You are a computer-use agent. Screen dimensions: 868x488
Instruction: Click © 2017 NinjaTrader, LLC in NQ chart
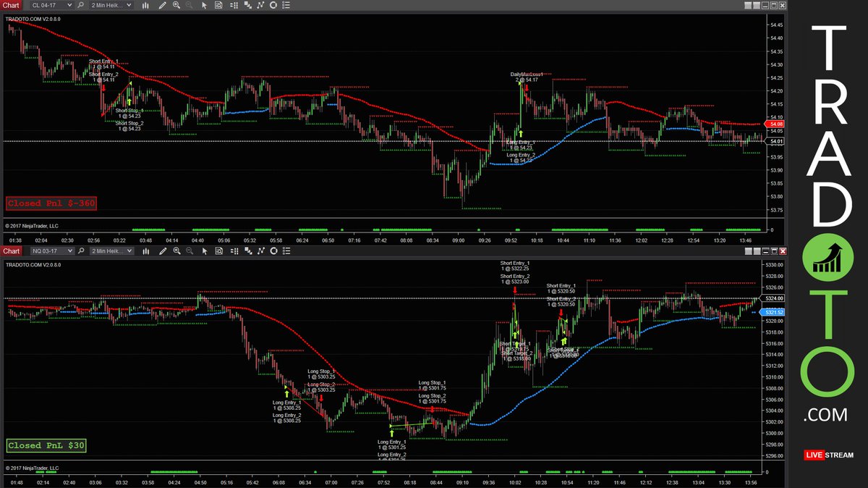pyautogui.click(x=32, y=468)
